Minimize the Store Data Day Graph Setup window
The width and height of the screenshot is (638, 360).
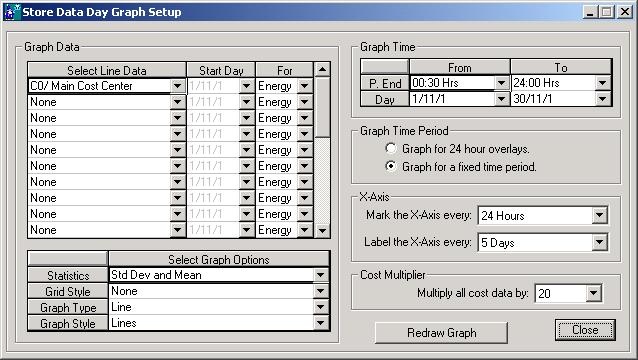(590, 12)
